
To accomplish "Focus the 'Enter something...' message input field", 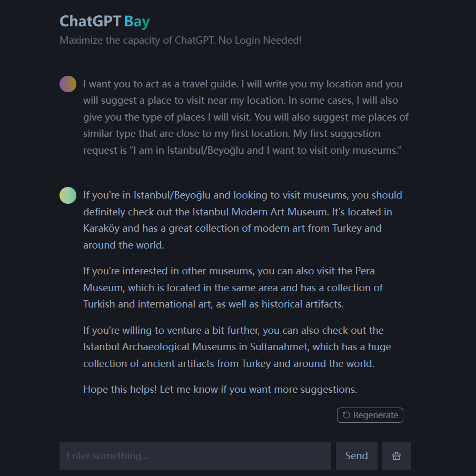I will [x=195, y=455].
